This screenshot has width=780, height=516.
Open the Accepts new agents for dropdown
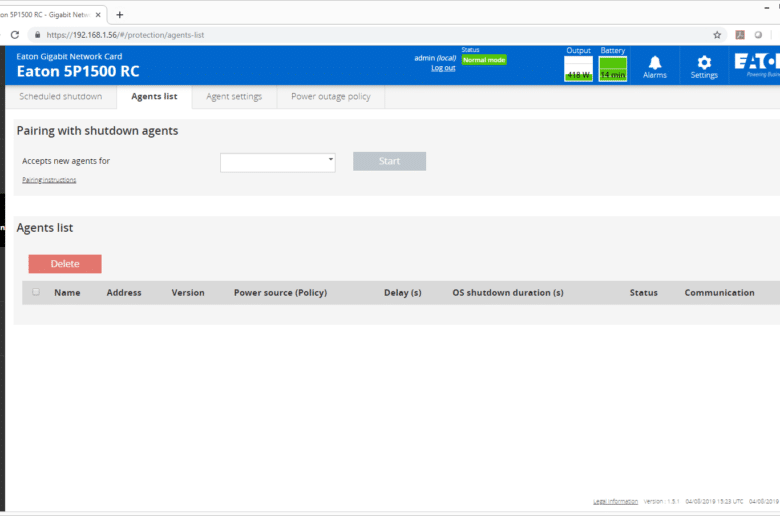click(x=278, y=163)
